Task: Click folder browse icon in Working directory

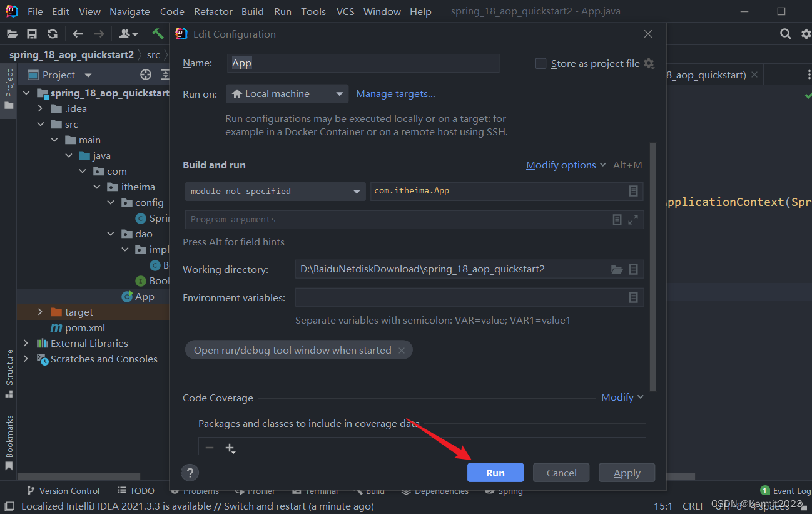Action: (x=617, y=269)
